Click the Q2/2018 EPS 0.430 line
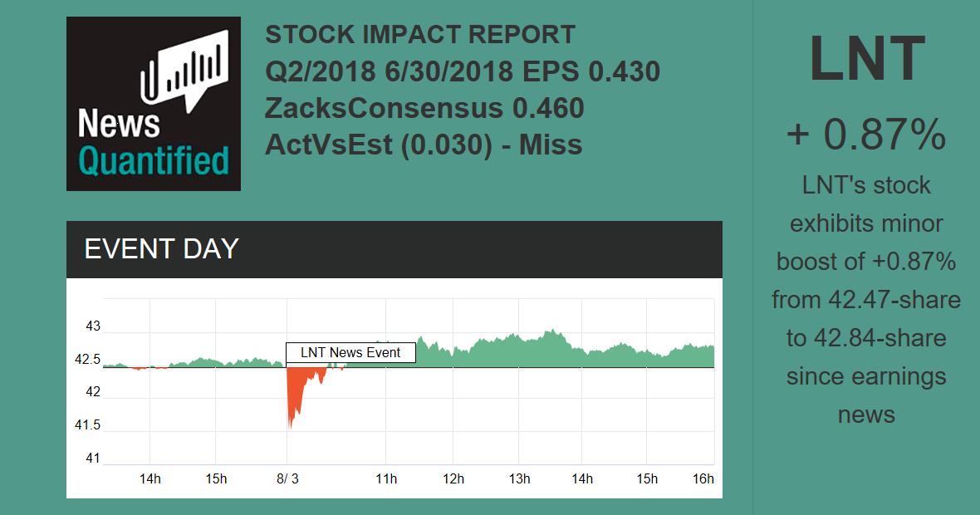The width and height of the screenshot is (980, 515). click(x=463, y=71)
